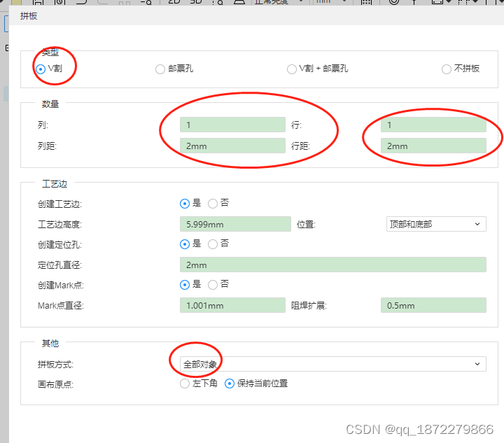Click the 列距 spacing input field

tap(232, 146)
